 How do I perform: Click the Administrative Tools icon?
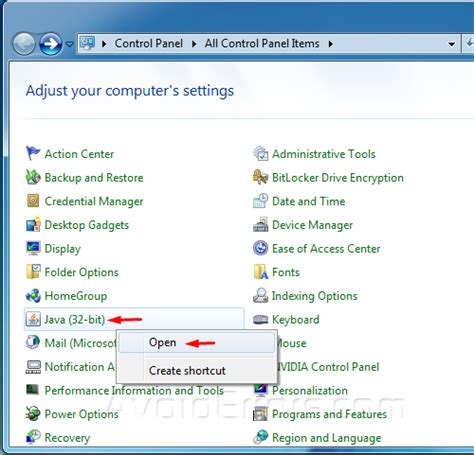260,153
